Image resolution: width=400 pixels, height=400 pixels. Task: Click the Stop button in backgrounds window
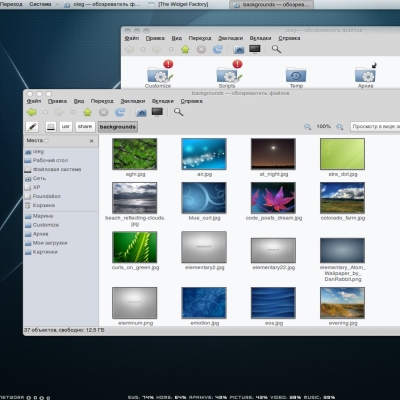104,112
